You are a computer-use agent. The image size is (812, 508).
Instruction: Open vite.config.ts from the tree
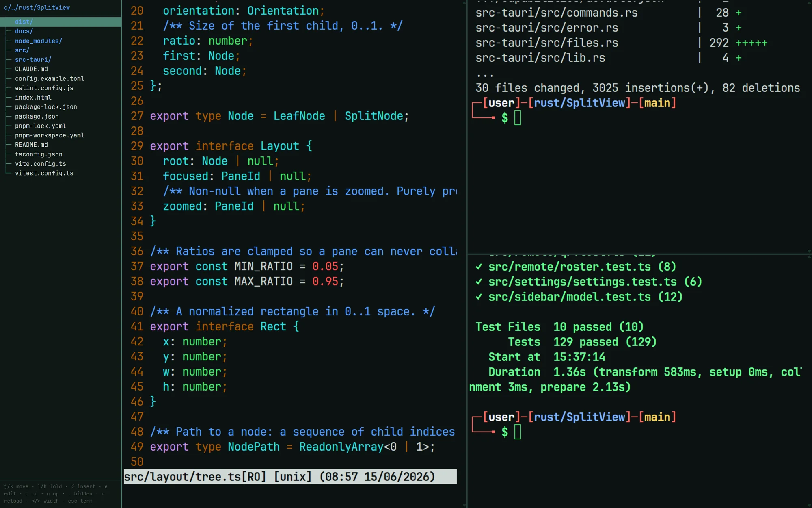[41, 164]
